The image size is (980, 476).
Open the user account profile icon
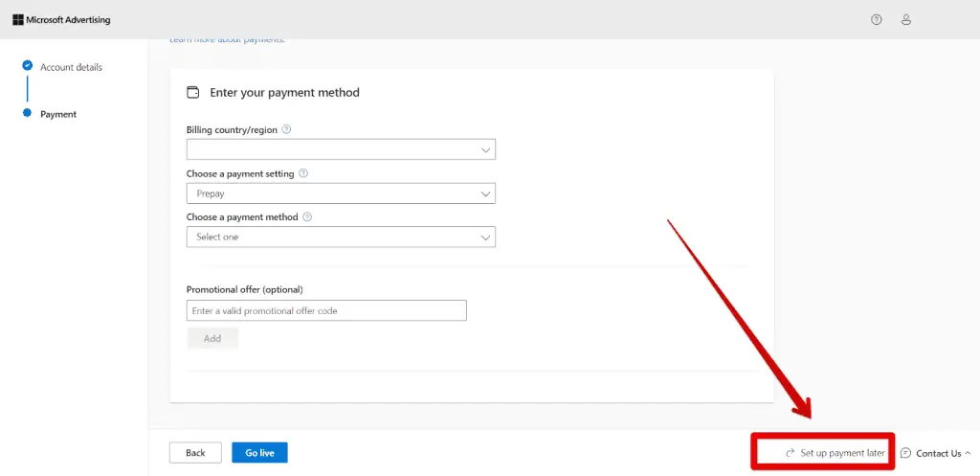coord(905,20)
